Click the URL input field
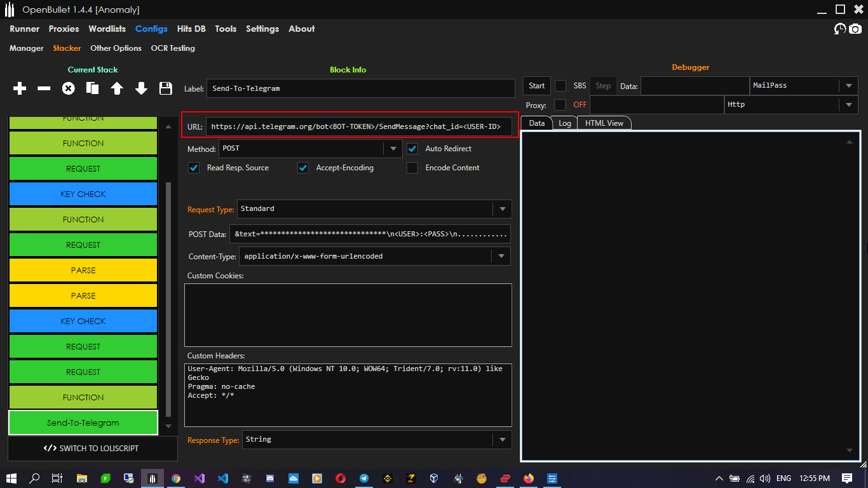 [x=358, y=126]
